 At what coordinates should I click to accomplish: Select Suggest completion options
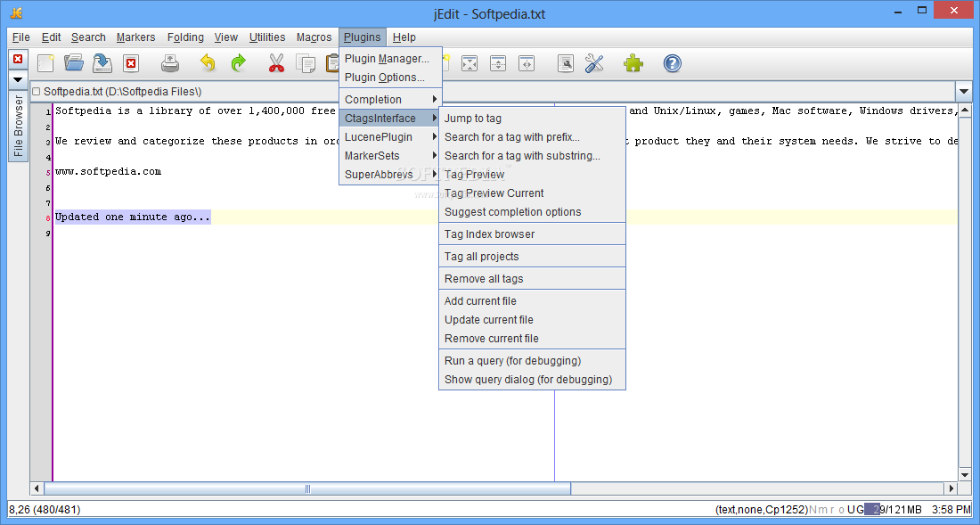532,212
